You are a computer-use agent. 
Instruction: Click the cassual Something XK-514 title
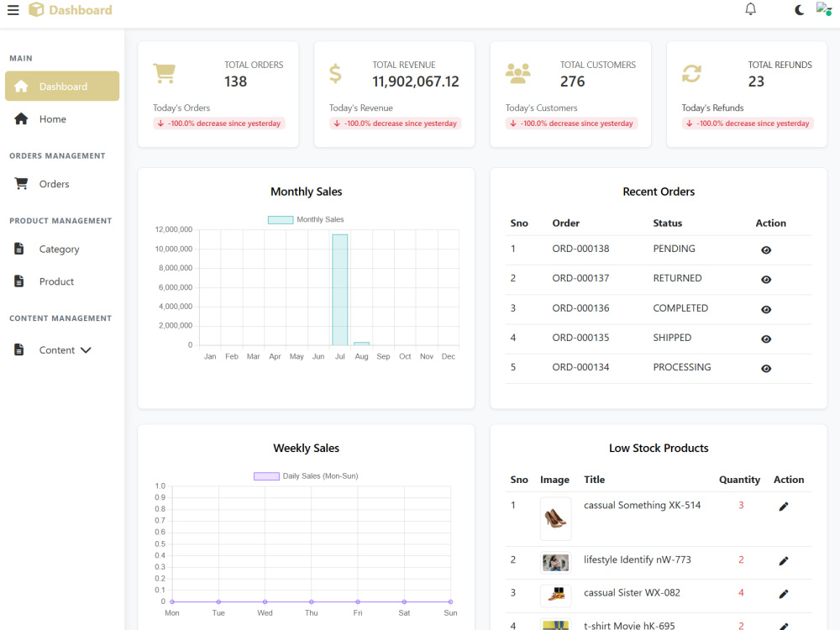pyautogui.click(x=643, y=505)
